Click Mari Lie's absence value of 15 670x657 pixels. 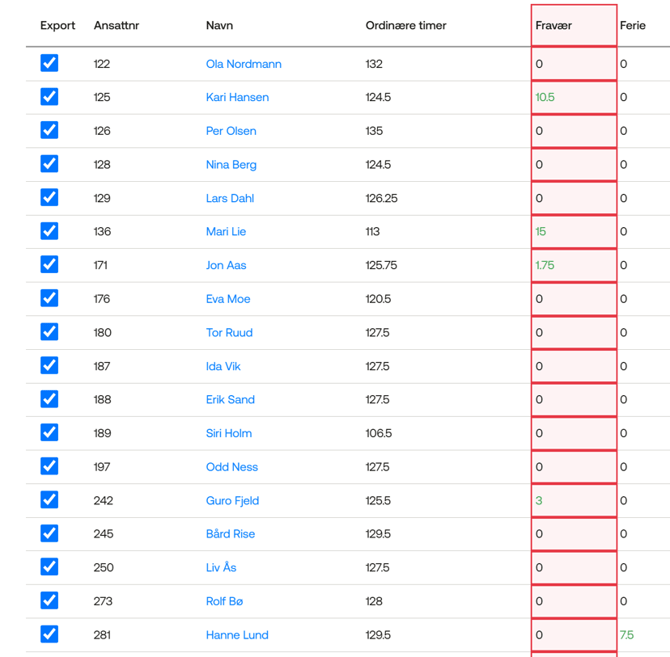point(541,232)
